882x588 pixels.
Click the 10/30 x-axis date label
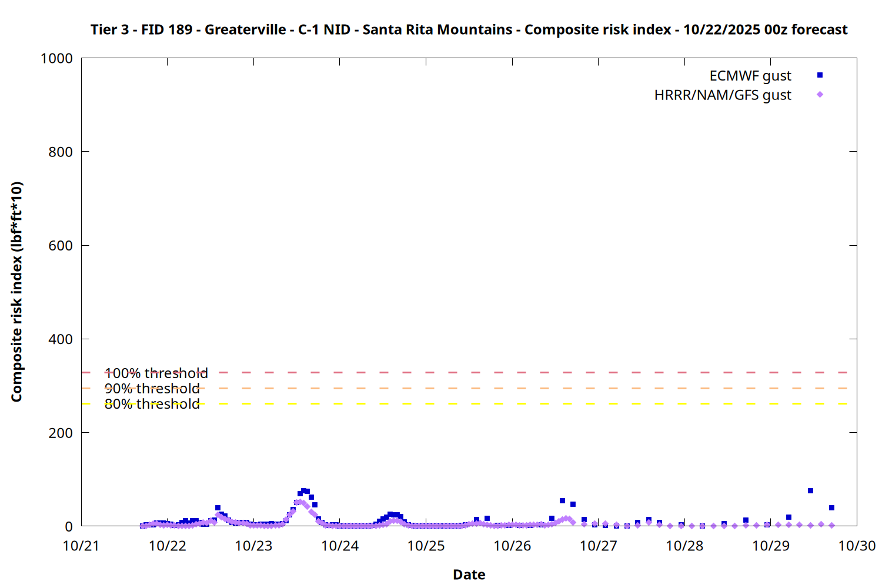coord(857,546)
